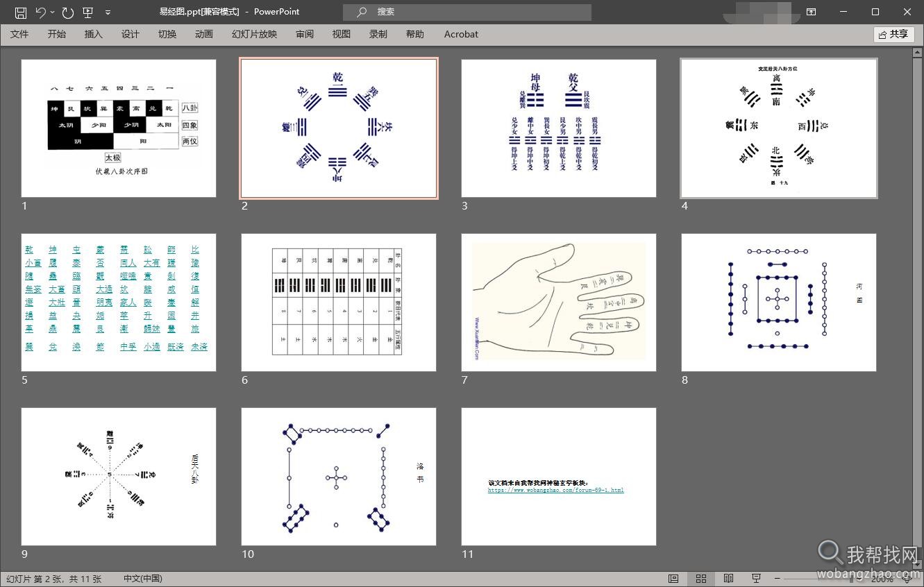This screenshot has width=924, height=587.
Task: Switch to Reading view from status bar
Action: point(728,579)
